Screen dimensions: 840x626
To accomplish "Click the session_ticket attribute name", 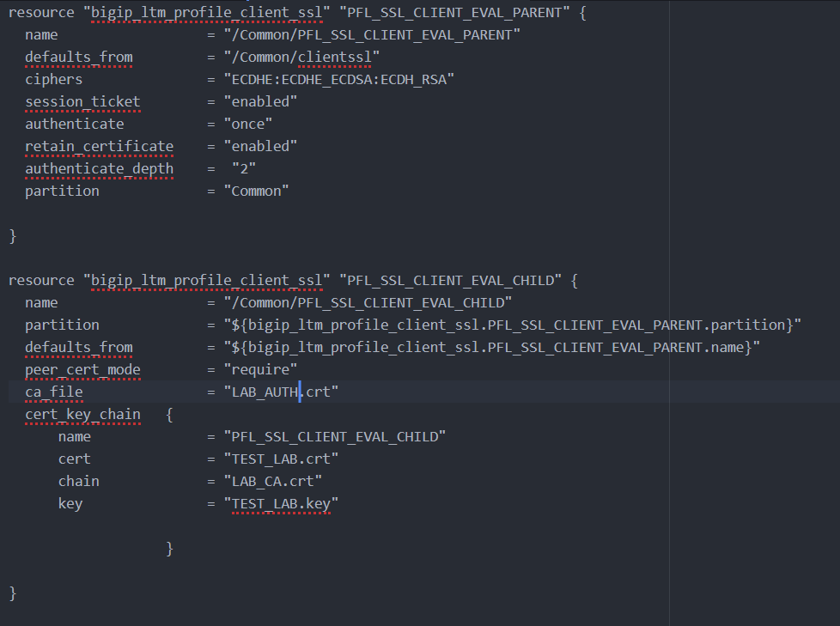I will pos(82,101).
